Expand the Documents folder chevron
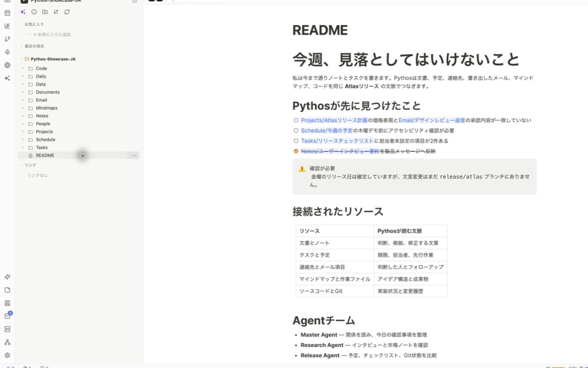The height and width of the screenshot is (368, 588). coord(23,92)
